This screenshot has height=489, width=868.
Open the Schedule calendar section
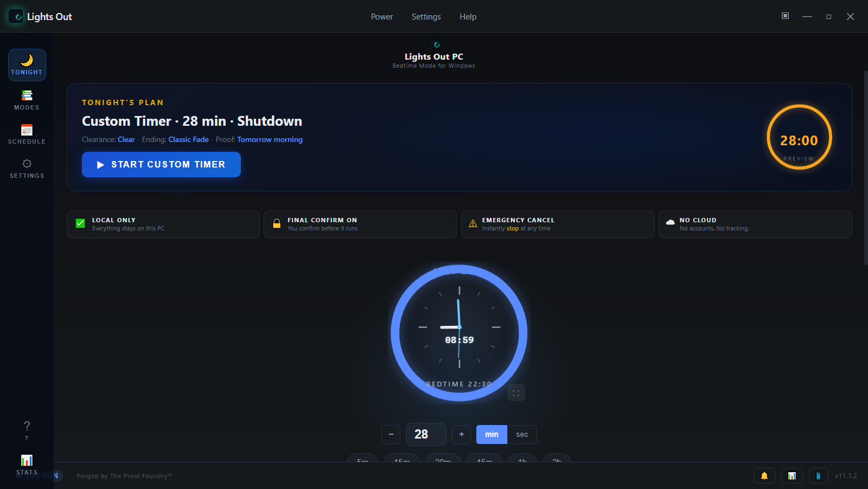[x=27, y=134]
